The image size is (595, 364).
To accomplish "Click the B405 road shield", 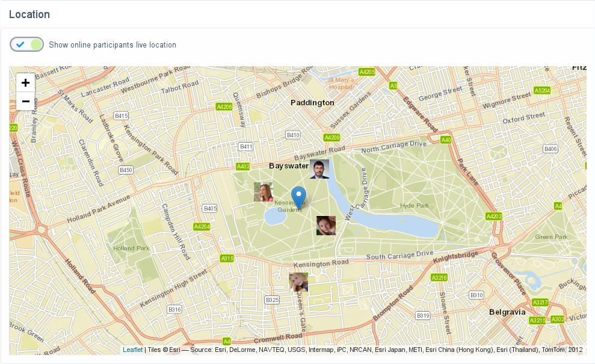I will [x=210, y=209].
